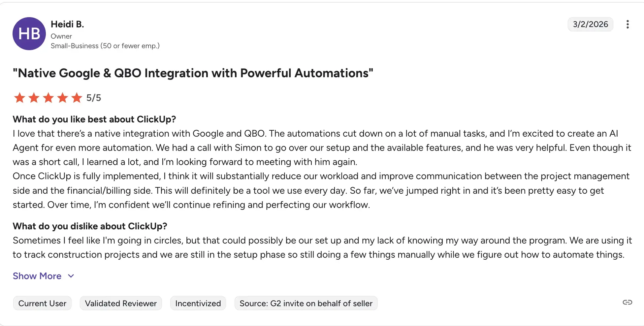The image size is (644, 326).
Task: Click the copy review link icon
Action: point(627,302)
